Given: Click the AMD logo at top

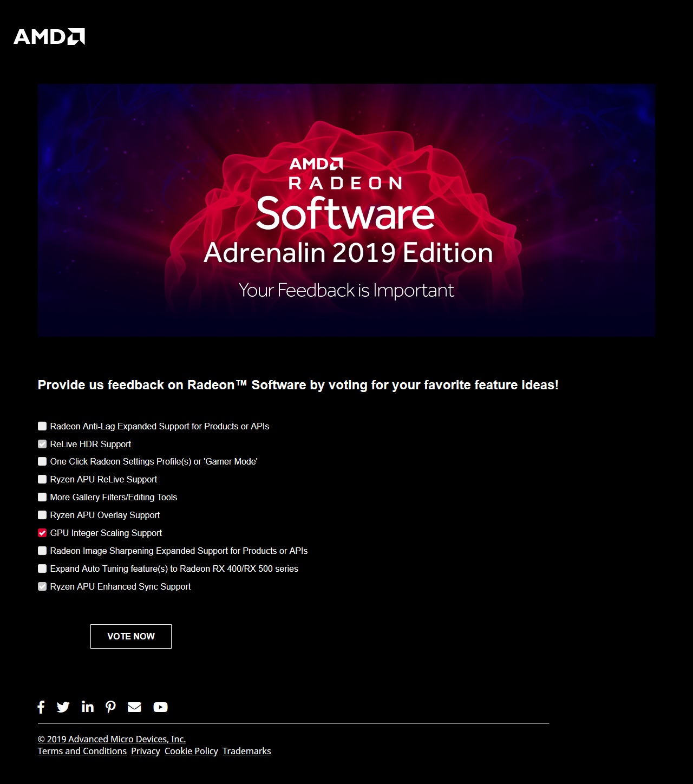Looking at the screenshot, I should 49,36.
